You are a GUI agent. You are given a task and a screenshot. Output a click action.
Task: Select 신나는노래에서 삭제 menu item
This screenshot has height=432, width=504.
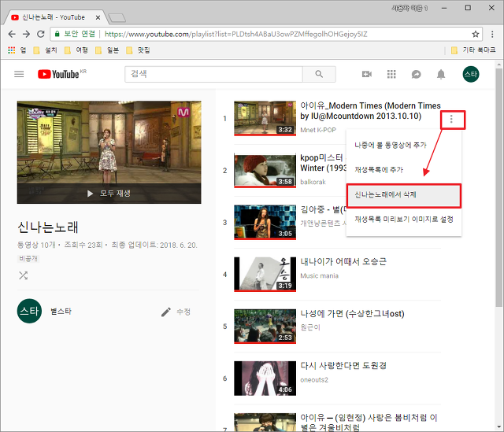point(404,194)
